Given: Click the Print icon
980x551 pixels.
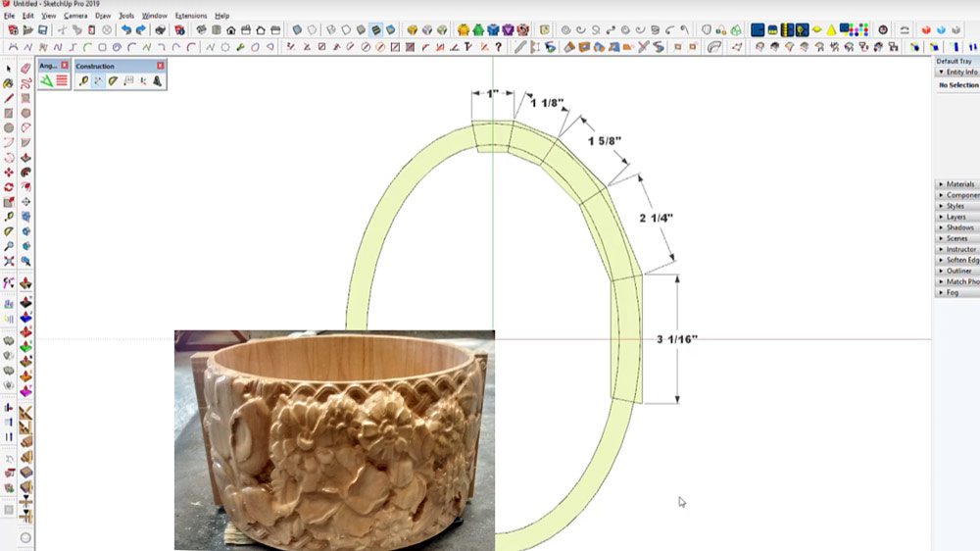Looking at the screenshot, I should click(x=160, y=30).
